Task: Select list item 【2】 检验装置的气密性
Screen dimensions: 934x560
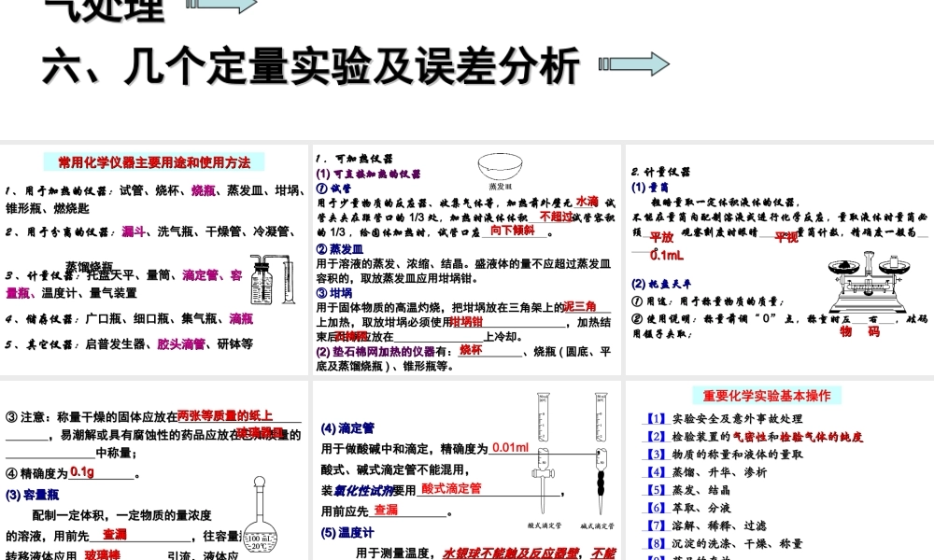Action: [x=754, y=437]
